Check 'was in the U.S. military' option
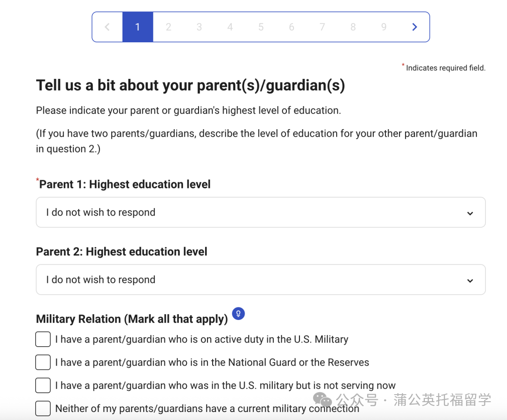 43,385
